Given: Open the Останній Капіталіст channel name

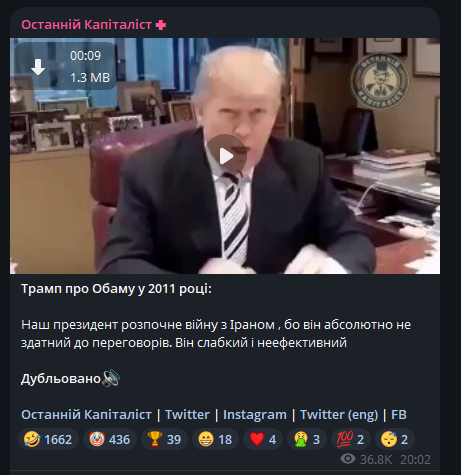Looking at the screenshot, I should (87, 25).
